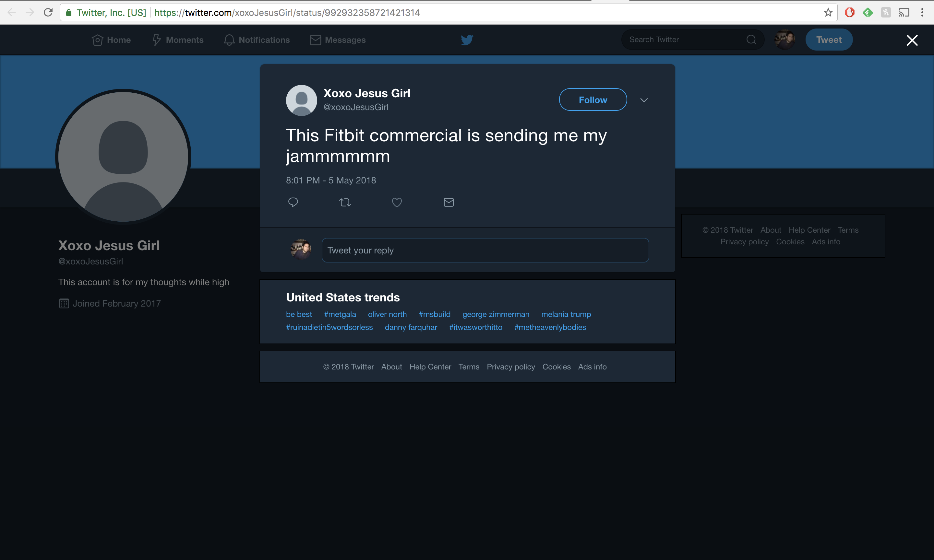Click the tweet timestamp 8:01 PM - 5 May 2018

[x=331, y=181]
